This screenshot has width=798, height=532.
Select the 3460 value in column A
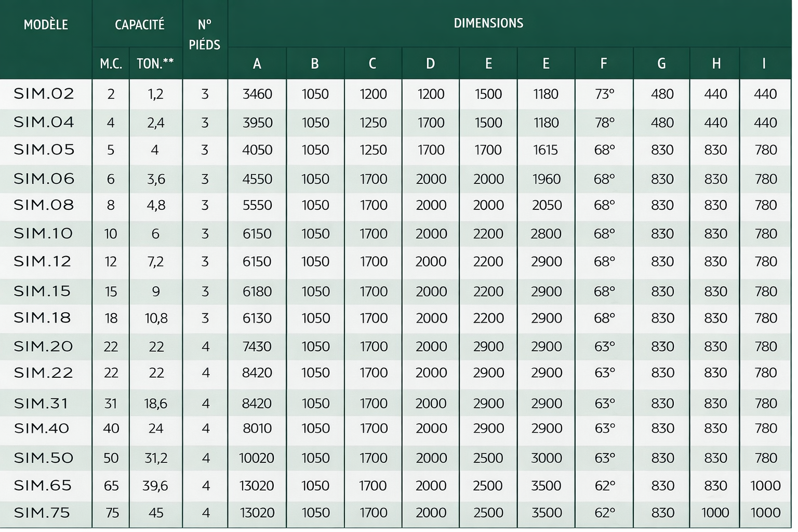click(257, 94)
